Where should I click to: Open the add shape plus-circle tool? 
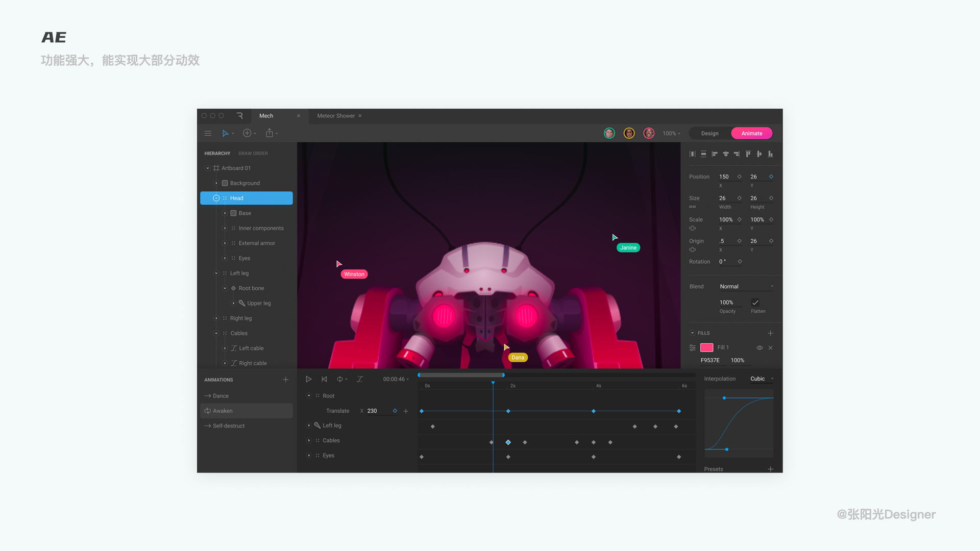click(x=247, y=133)
